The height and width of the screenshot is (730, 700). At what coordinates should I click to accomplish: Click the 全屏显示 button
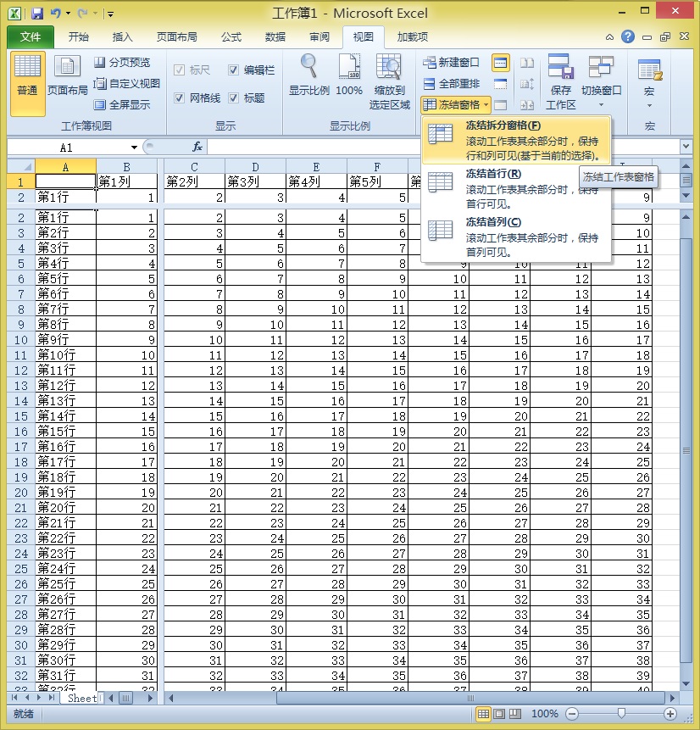tap(122, 105)
